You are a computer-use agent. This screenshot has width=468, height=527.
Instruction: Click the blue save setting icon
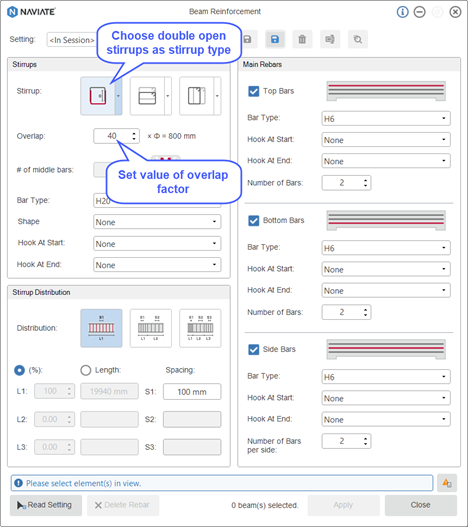(x=275, y=39)
